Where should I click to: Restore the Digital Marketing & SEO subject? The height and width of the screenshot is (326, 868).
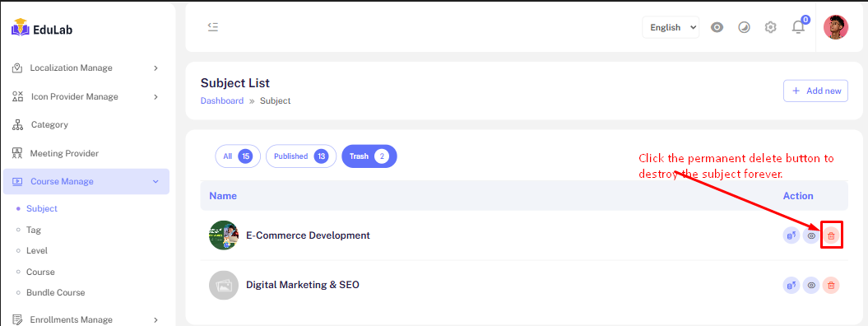click(x=791, y=286)
